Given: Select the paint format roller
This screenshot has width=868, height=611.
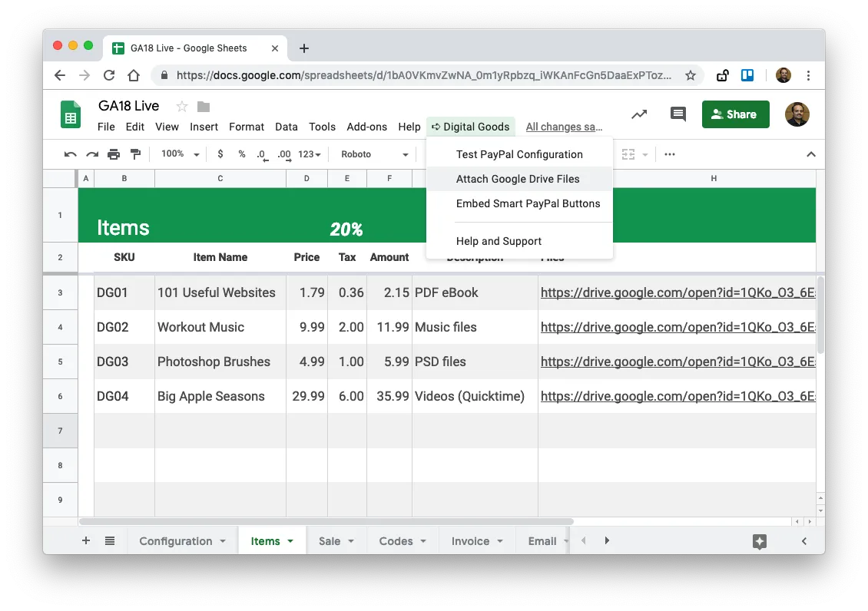Looking at the screenshot, I should [135, 154].
